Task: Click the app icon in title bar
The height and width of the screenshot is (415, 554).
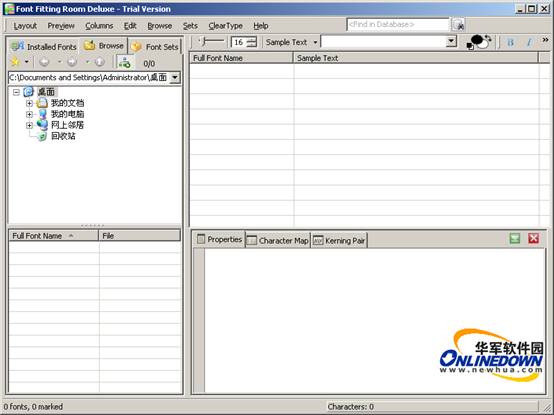Action: pyautogui.click(x=9, y=9)
